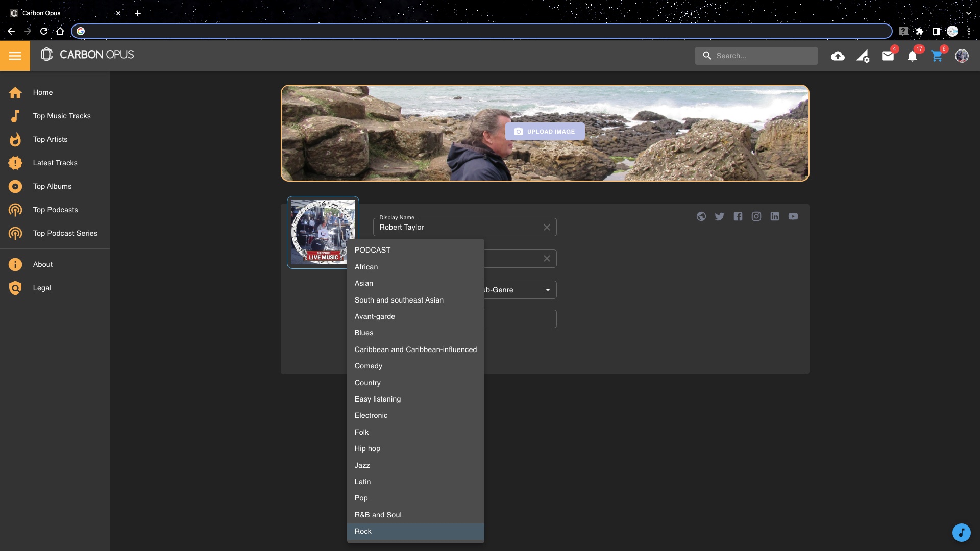Screen dimensions: 980x551
Task: Click the LinkedIn social link icon
Action: coord(774,216)
